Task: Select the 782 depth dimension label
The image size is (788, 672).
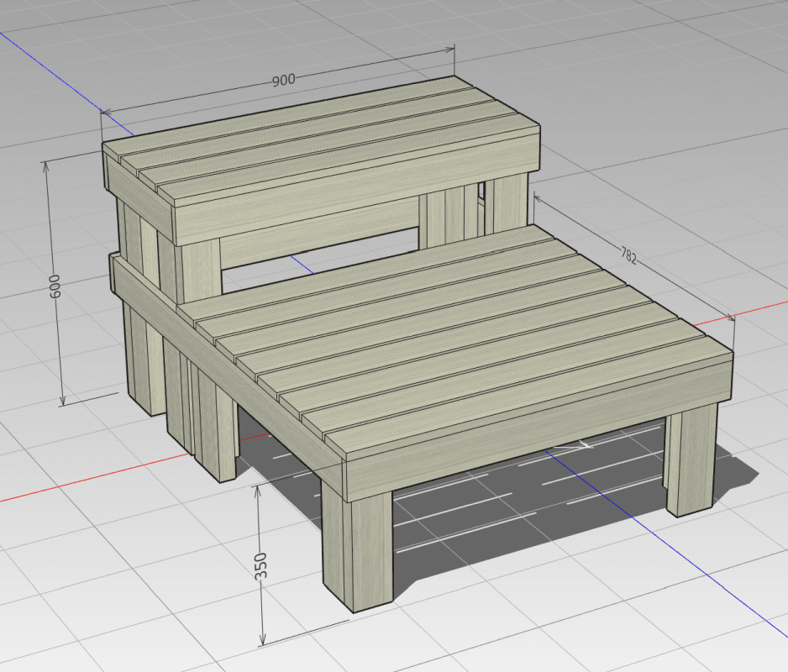Action: click(x=628, y=256)
